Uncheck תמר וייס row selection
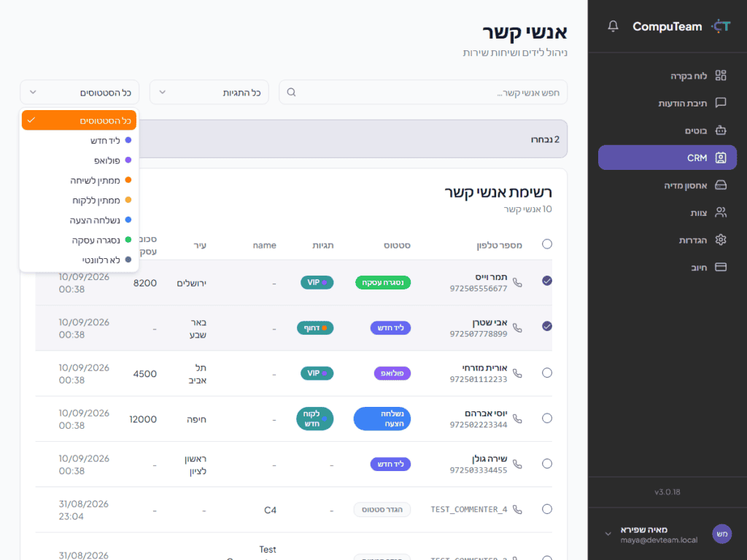Viewport: 747px width, 560px height. click(547, 281)
